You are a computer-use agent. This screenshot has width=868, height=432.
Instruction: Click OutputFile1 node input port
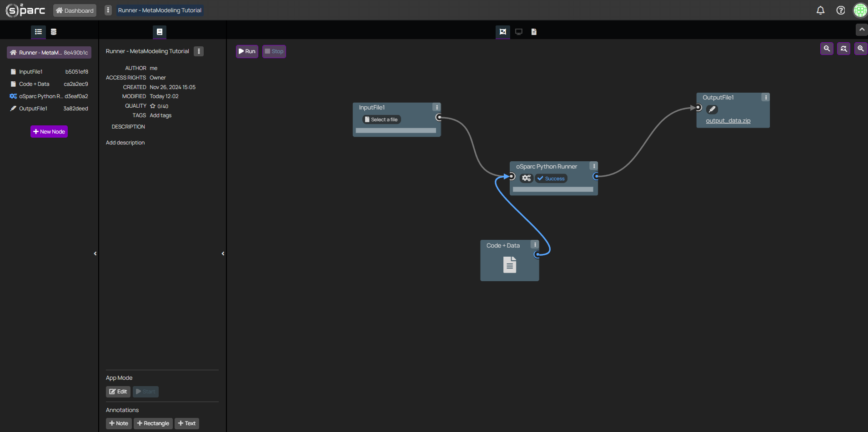pyautogui.click(x=698, y=108)
